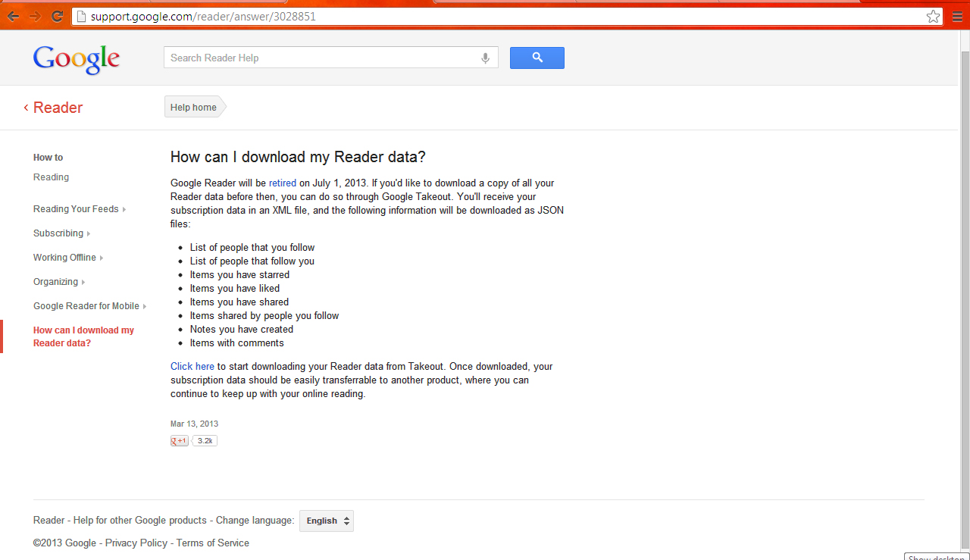
Task: Click the browser back arrow
Action: coord(14,16)
